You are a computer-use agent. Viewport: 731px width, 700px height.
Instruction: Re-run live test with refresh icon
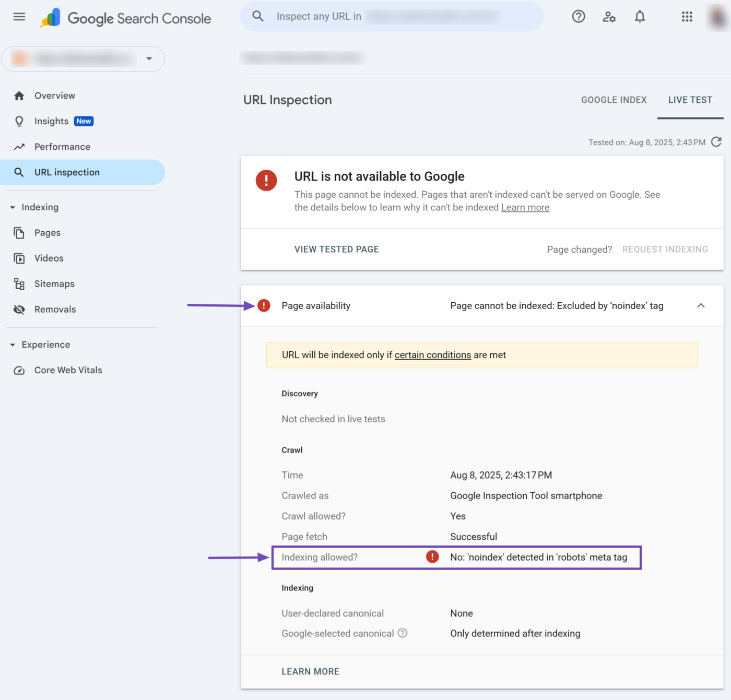pos(716,142)
